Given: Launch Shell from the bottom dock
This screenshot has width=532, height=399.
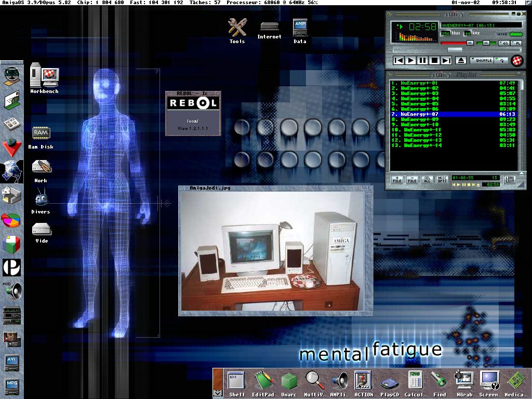Looking at the screenshot, I should click(236, 384).
